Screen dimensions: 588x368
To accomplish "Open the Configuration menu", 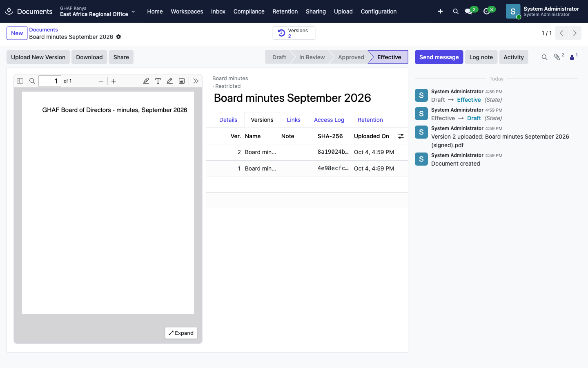I will coord(379,11).
